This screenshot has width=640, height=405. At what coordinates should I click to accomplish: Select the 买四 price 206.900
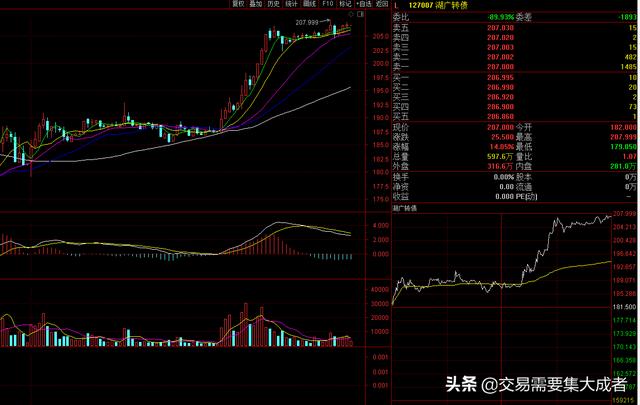click(x=500, y=107)
